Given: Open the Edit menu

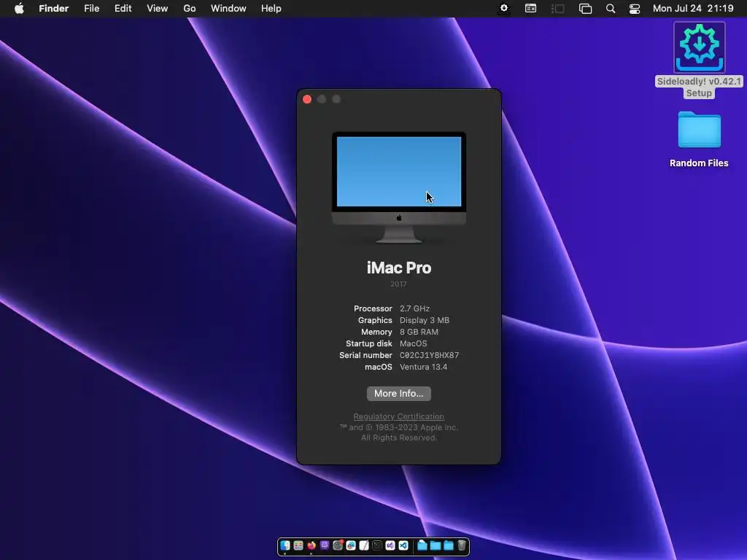Looking at the screenshot, I should 123,9.
